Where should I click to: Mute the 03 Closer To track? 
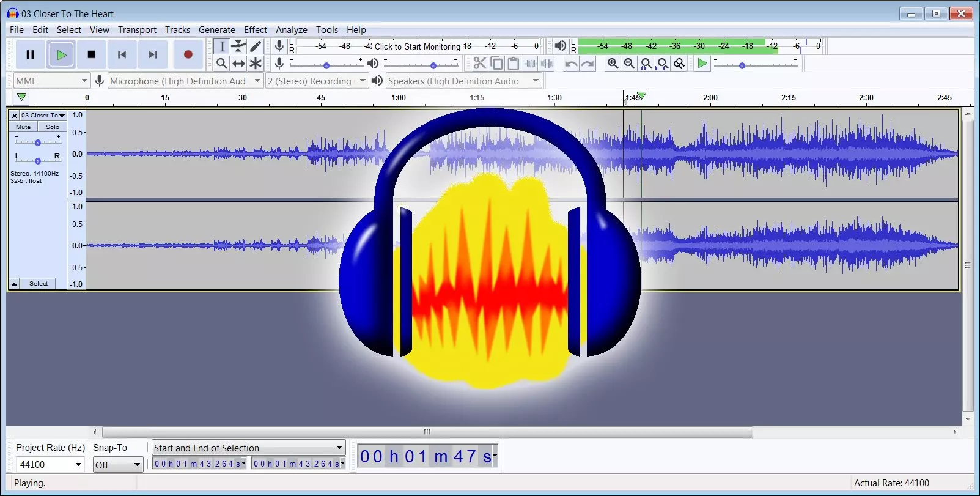pos(23,127)
